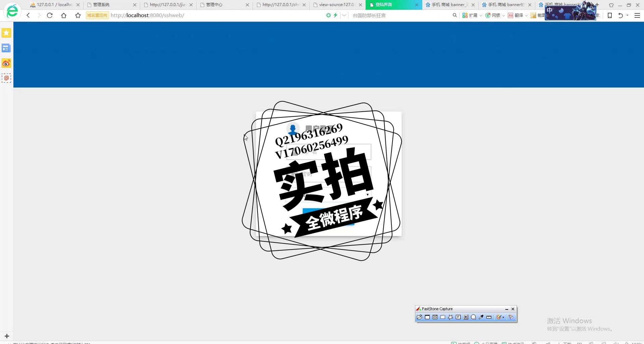Image resolution: width=644 pixels, height=344 pixels.
Task: Click the undo closed-tab arrow icon
Action: coord(621,15)
